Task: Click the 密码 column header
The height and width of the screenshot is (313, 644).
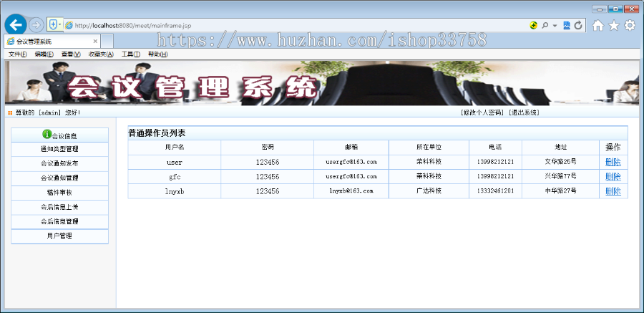Action: click(x=268, y=148)
